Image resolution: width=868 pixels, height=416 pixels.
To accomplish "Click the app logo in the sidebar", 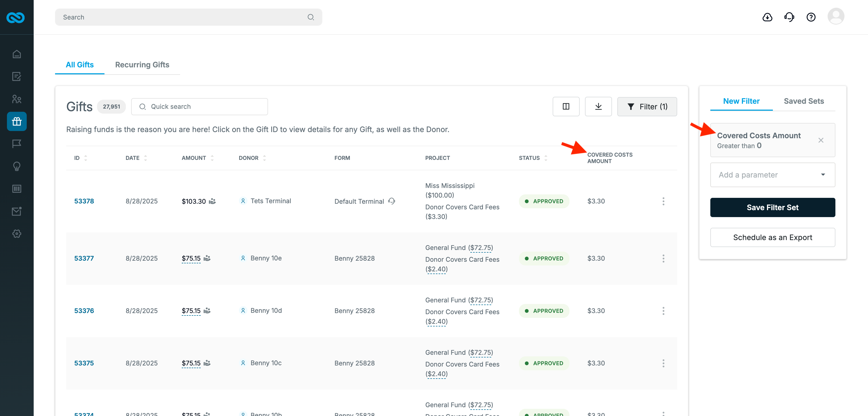I will tap(15, 17).
